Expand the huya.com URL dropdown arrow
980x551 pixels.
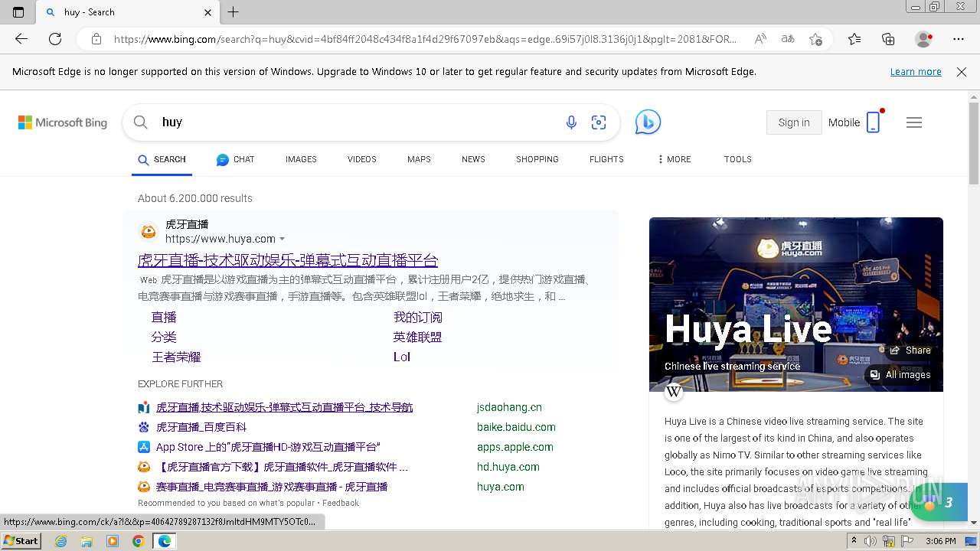[282, 240]
